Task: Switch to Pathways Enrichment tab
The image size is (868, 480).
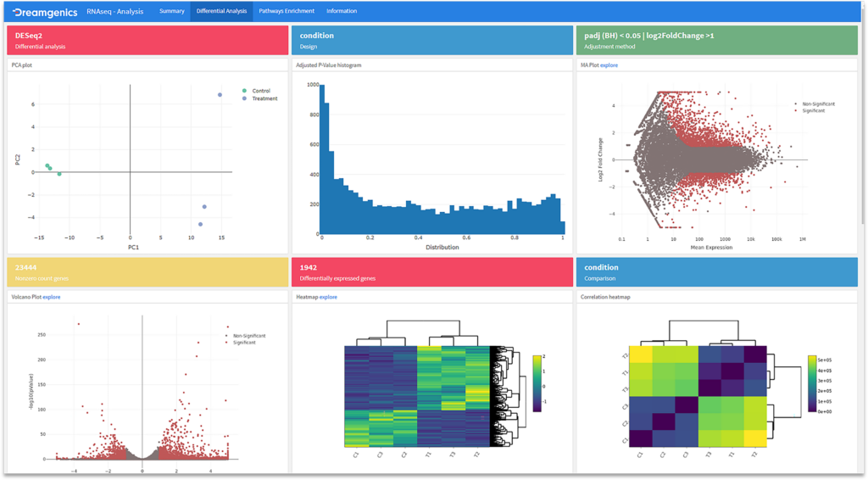Action: pyautogui.click(x=287, y=11)
